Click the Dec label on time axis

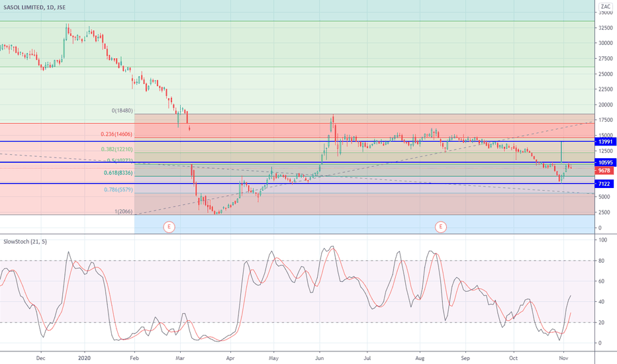[40, 358]
